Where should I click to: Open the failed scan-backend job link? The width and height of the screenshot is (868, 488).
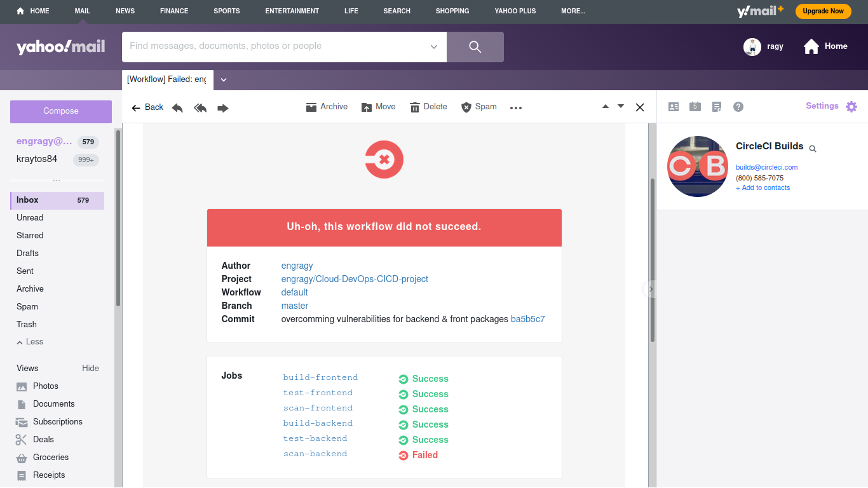coord(315,454)
